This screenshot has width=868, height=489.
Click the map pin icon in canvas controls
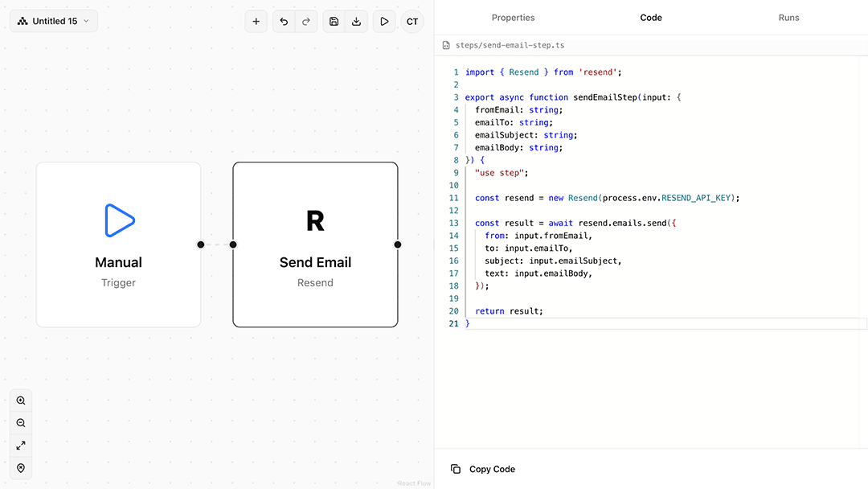[x=21, y=468]
